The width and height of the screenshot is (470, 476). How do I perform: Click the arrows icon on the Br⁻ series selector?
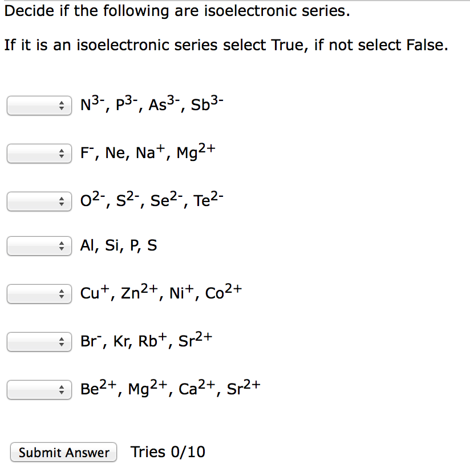tap(62, 341)
